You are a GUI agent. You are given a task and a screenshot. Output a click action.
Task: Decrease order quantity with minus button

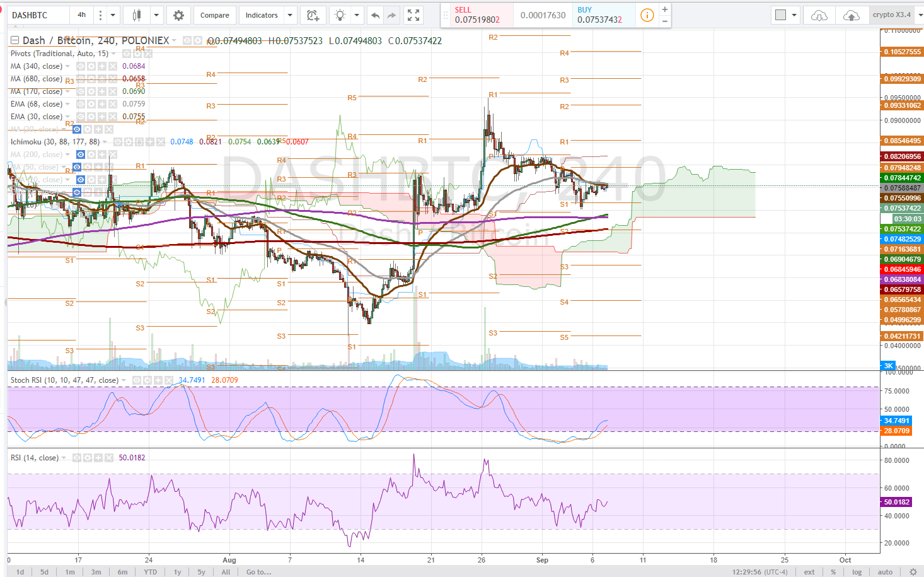point(665,21)
